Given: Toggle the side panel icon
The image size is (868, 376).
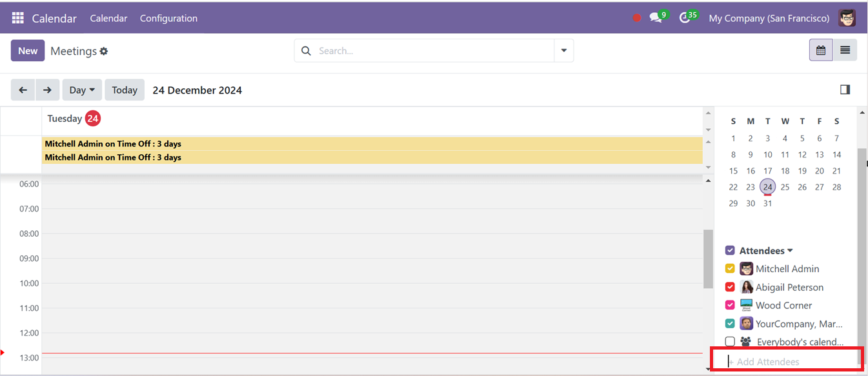Looking at the screenshot, I should (845, 90).
